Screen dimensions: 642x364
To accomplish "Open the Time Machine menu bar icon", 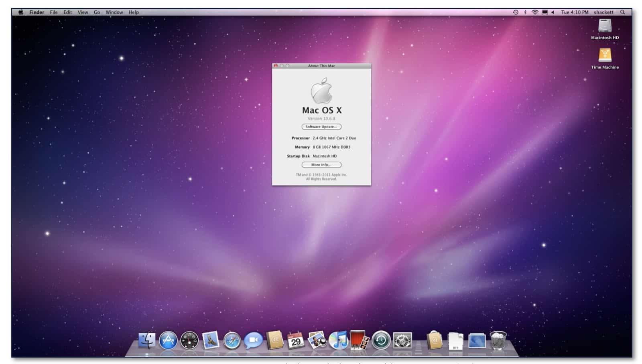I will 516,12.
